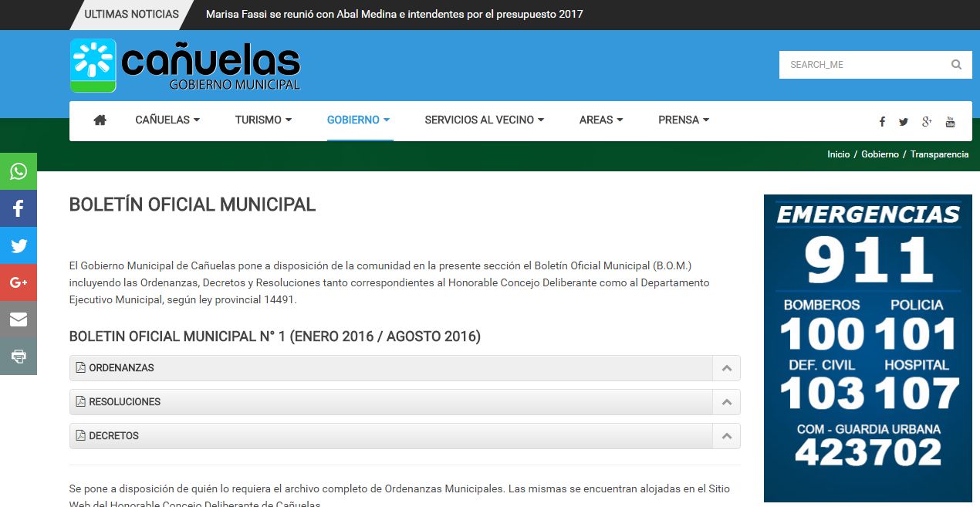980x507 pixels.
Task: Open the Facebook icon in the navigation bar
Action: click(x=882, y=122)
